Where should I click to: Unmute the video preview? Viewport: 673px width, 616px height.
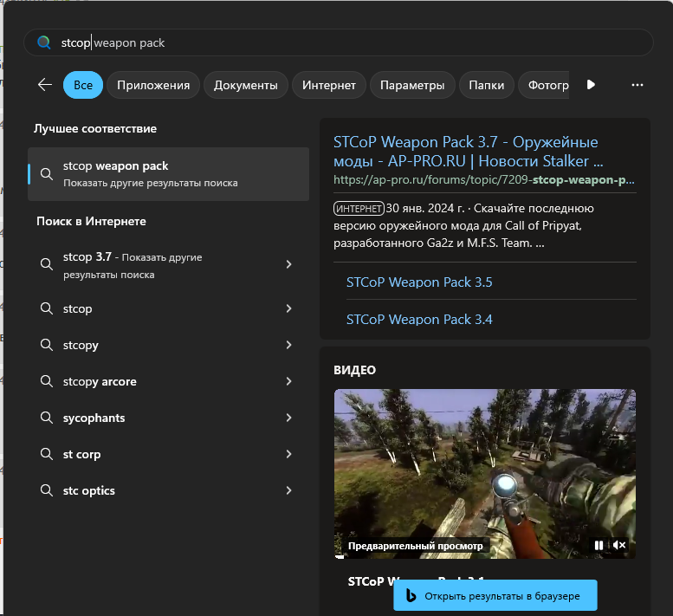(x=619, y=545)
